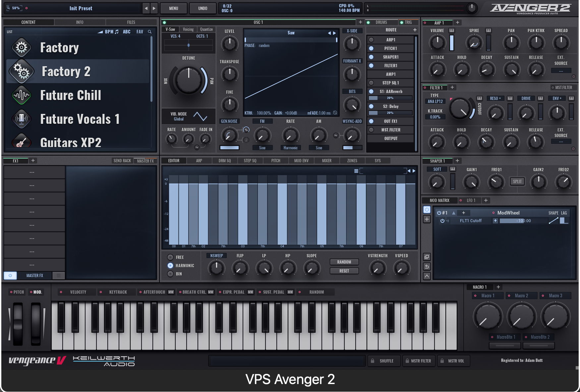Open the filter type ANA LP12 dropdown
The width and height of the screenshot is (580, 392).
[435, 102]
